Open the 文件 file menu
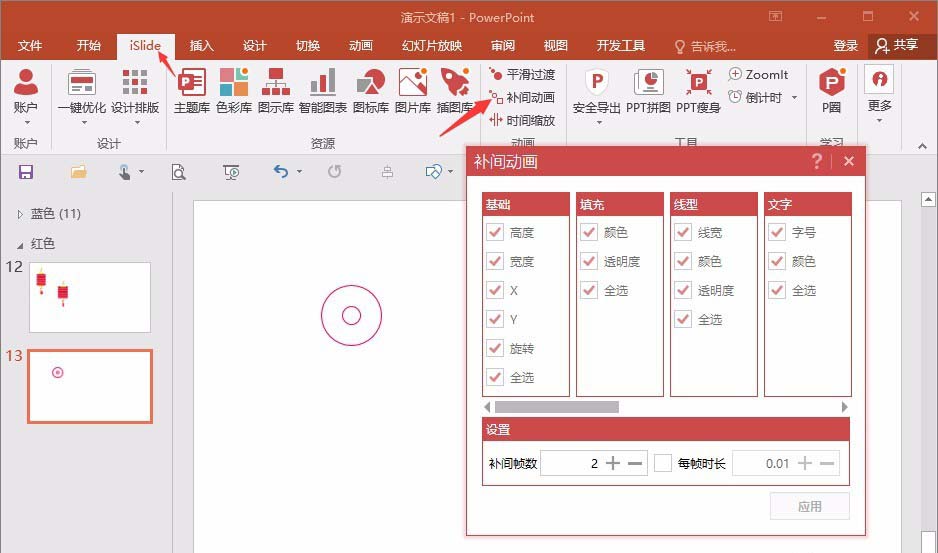The height and width of the screenshot is (553, 938). coord(30,45)
